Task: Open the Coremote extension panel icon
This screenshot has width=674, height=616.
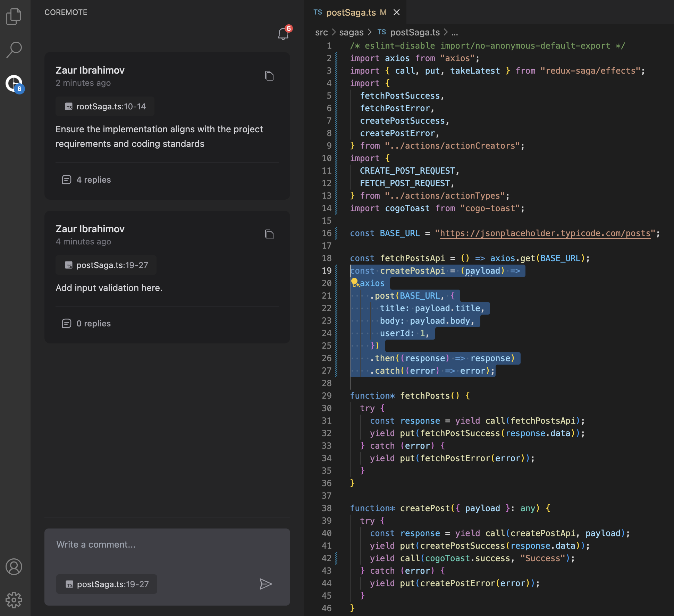Action: (15, 84)
